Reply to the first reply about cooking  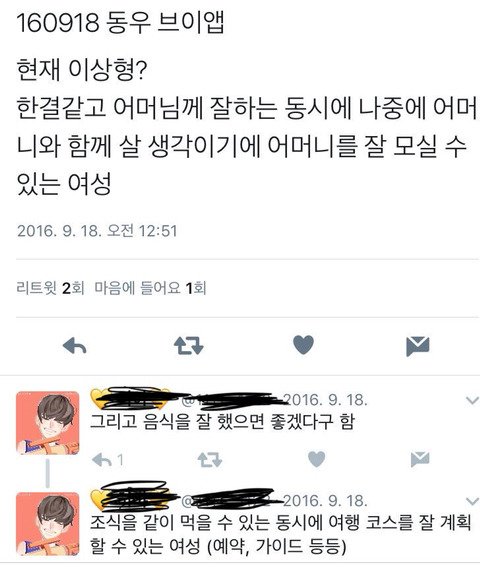click(x=102, y=460)
